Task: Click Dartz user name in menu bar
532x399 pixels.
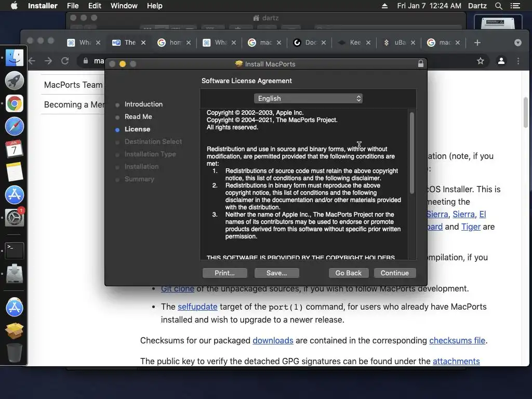Action: (x=477, y=6)
